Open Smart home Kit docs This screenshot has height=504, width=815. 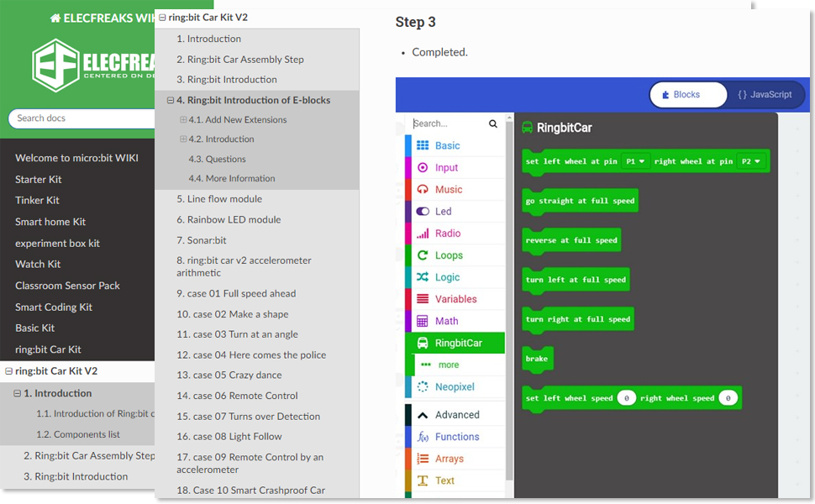tap(50, 222)
